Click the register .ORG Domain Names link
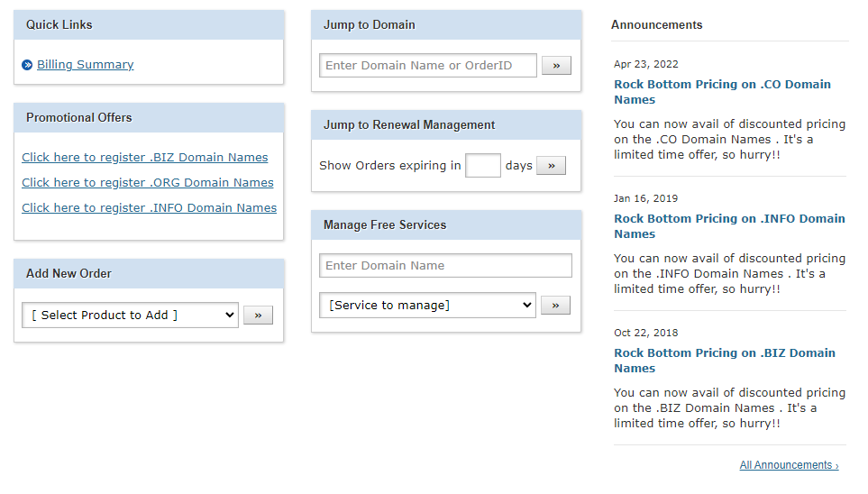 click(148, 183)
